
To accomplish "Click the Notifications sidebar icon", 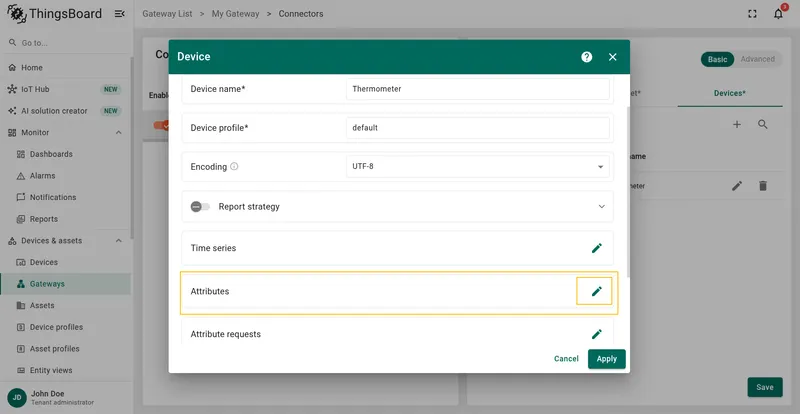I will coord(21,197).
